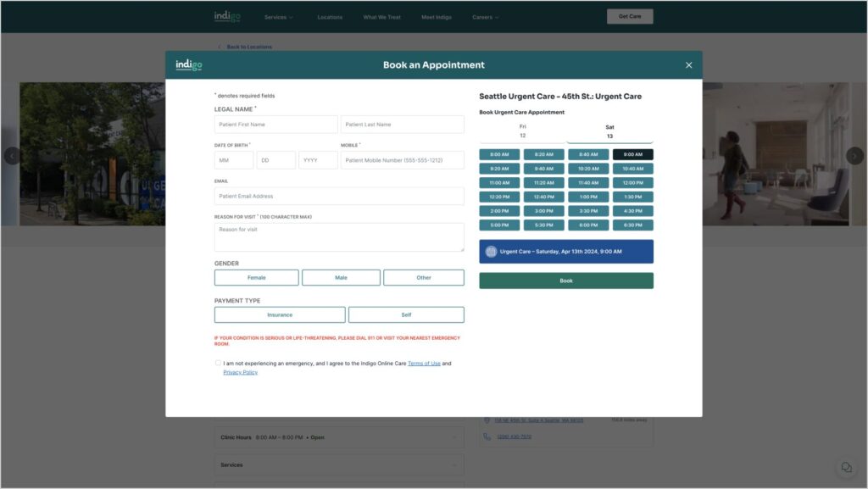Select the 10:20 AM time slot

tap(588, 169)
